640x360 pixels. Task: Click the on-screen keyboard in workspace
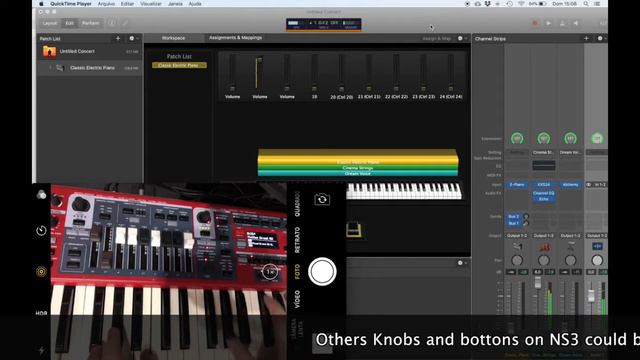404,191
